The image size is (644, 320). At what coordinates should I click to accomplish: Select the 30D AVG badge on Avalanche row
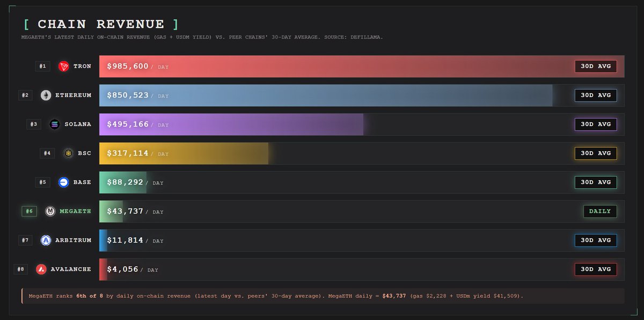(596, 270)
